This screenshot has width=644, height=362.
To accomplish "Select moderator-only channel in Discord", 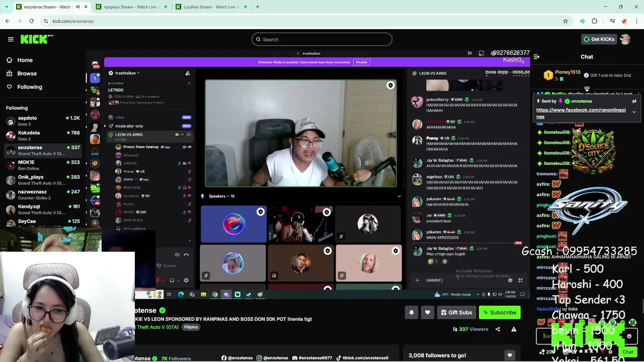I will click(x=150, y=126).
